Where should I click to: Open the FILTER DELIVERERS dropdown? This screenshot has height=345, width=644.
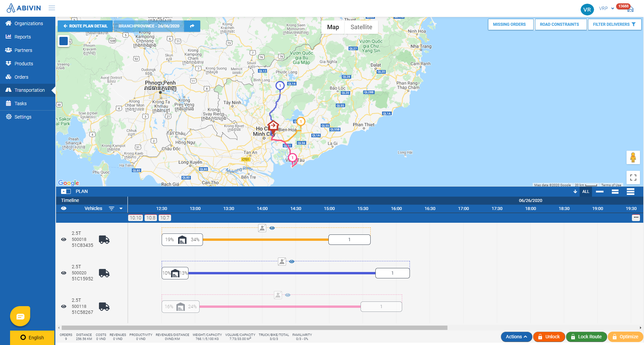(614, 24)
